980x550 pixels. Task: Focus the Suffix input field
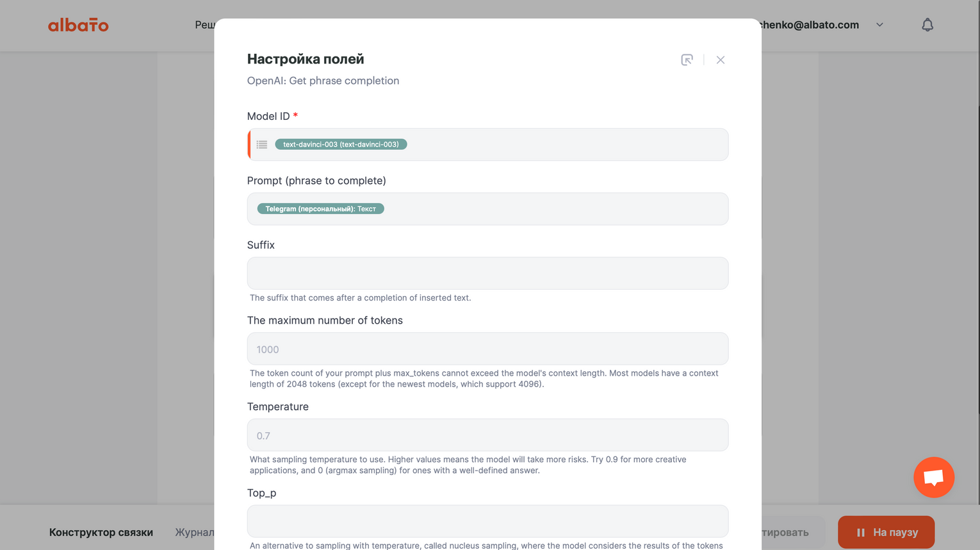(x=487, y=274)
